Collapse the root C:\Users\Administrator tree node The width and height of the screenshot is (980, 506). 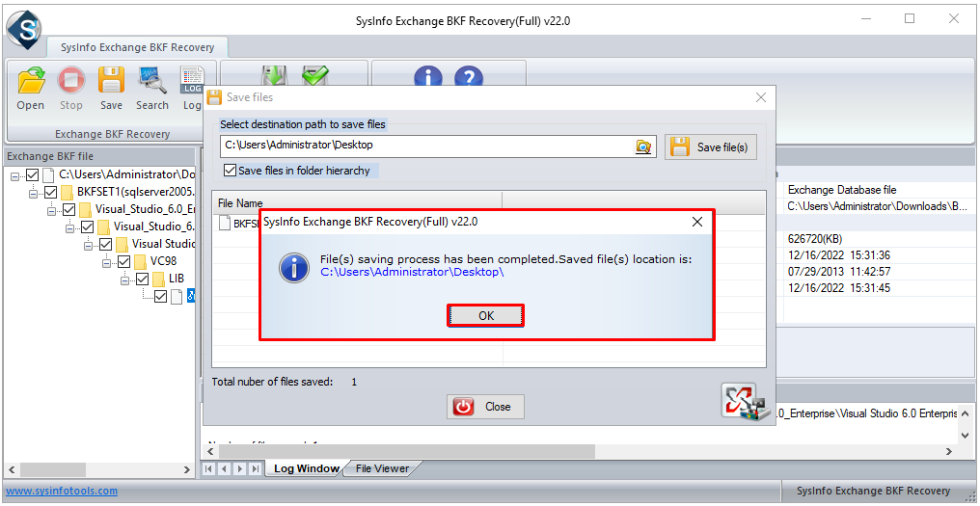coord(15,174)
